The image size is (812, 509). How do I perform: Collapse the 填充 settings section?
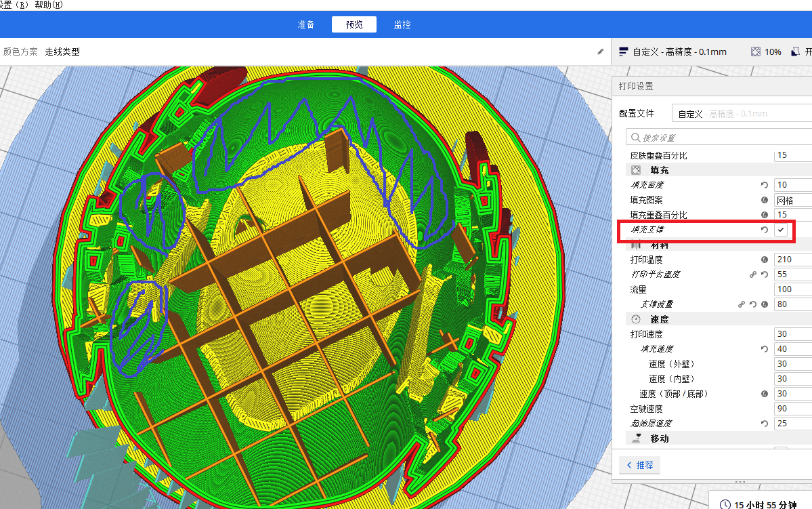point(659,170)
